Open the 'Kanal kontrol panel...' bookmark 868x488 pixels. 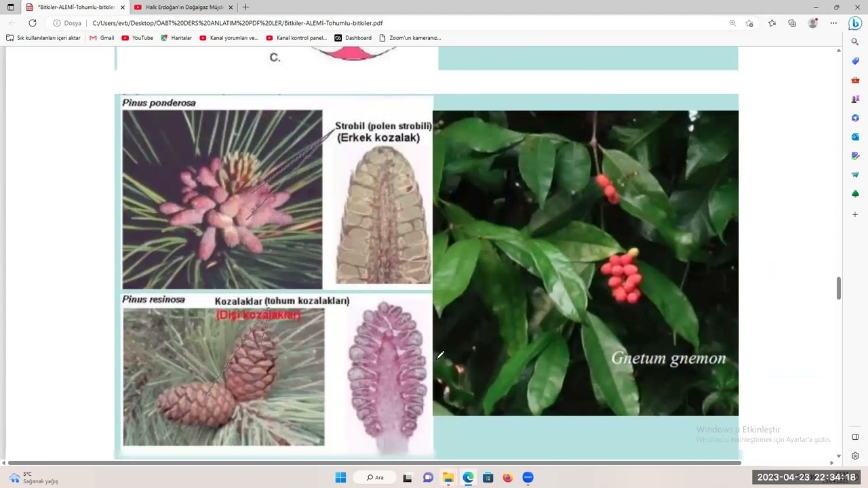tap(296, 38)
